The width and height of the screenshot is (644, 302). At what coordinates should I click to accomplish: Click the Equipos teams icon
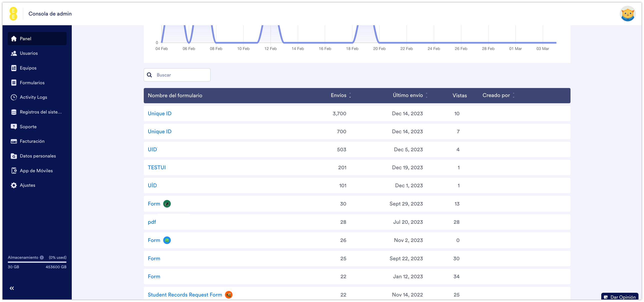pos(14,68)
